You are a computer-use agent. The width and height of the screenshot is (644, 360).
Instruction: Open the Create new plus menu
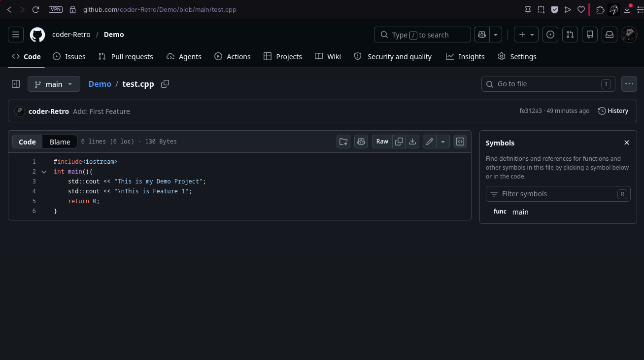(526, 35)
